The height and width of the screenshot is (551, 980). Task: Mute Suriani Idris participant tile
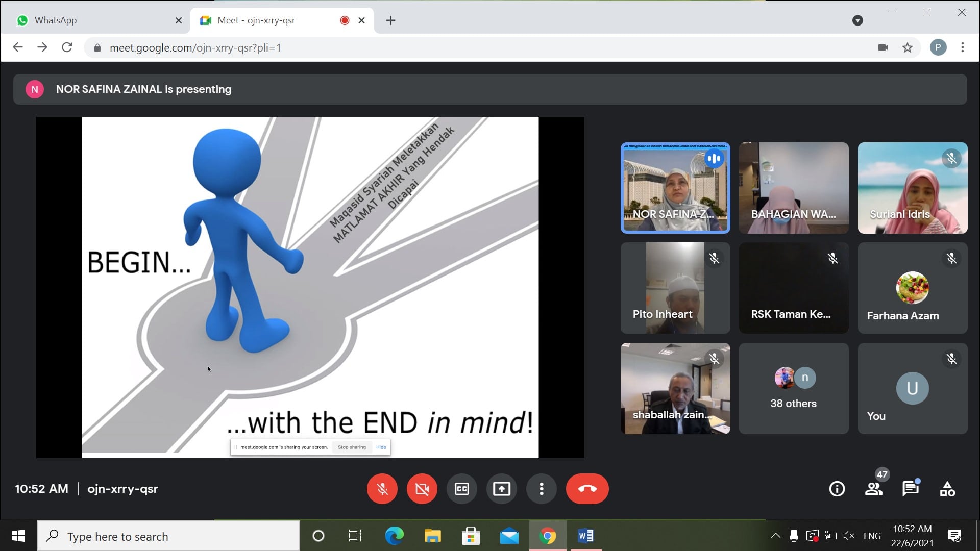(952, 158)
